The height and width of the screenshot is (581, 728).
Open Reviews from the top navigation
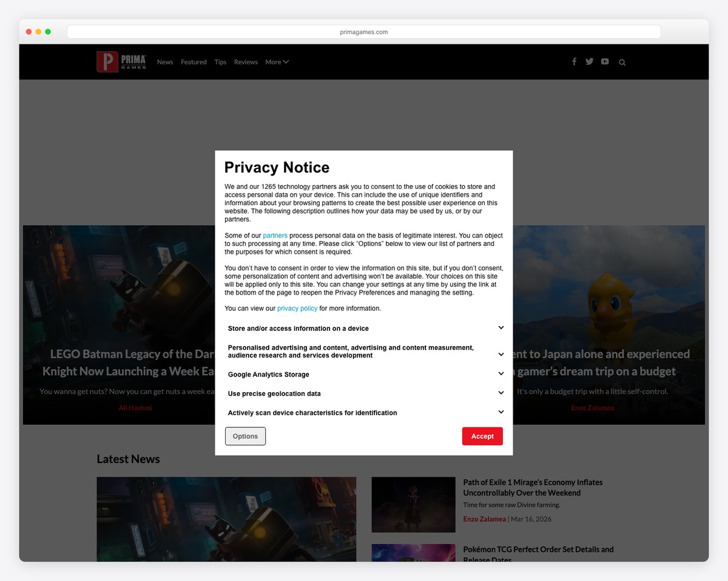pyautogui.click(x=246, y=62)
